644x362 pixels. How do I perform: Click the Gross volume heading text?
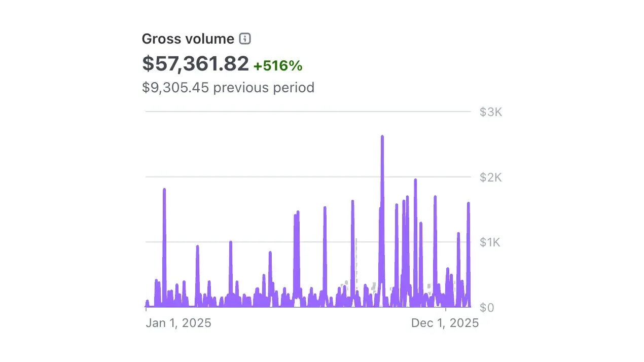(x=188, y=39)
